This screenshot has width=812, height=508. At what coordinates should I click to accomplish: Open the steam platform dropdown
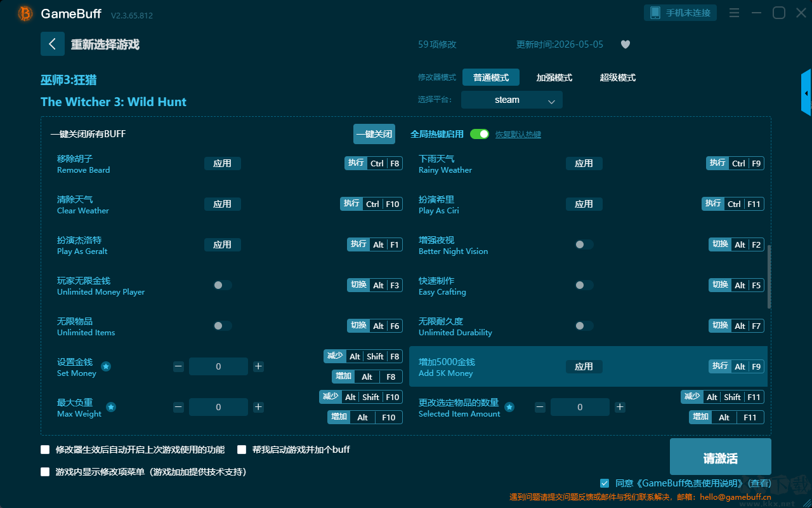pyautogui.click(x=512, y=100)
